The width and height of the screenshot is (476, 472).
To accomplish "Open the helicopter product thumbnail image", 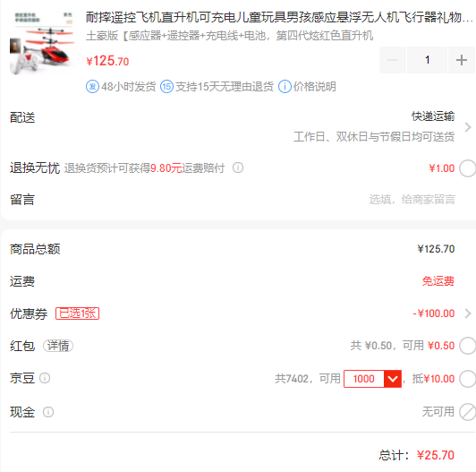I will [43, 43].
